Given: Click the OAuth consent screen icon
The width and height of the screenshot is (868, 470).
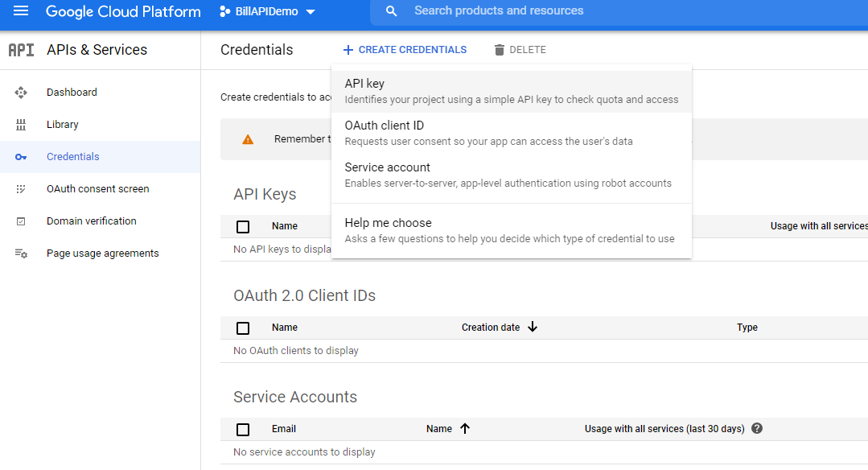Looking at the screenshot, I should [21, 189].
